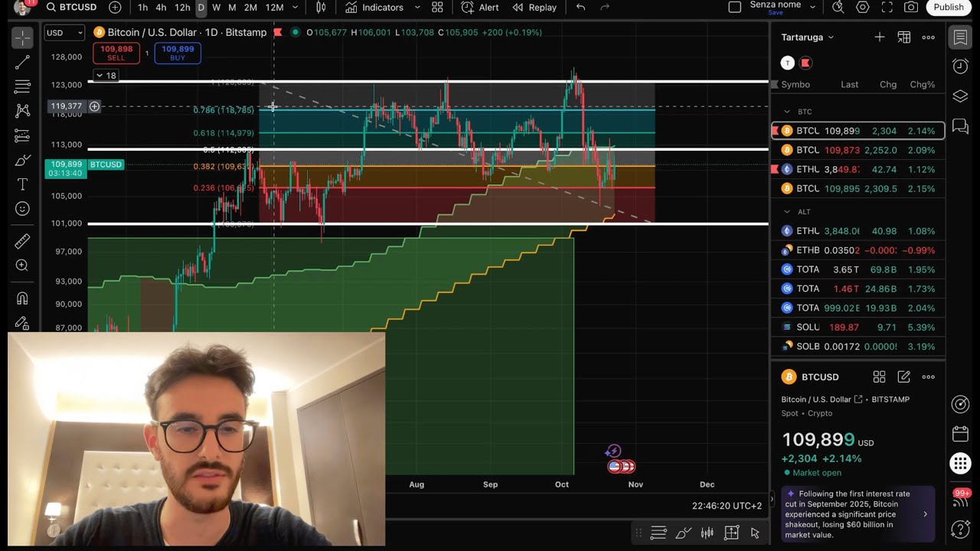The height and width of the screenshot is (551, 980).
Task: Open watchlist advanced view icon
Action: [x=904, y=37]
